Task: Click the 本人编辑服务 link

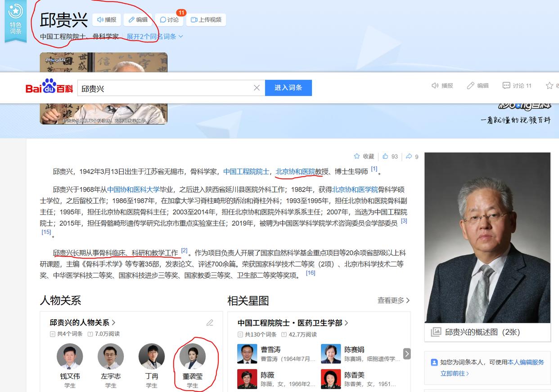Action: coord(526,362)
